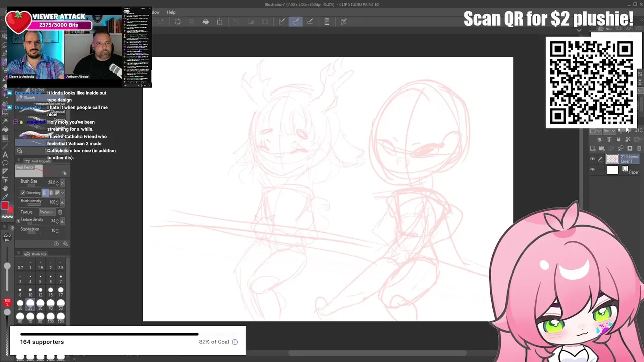Viewport: 644px width, 362px height.
Task: Click create layer mask icon
Action: click(x=630, y=148)
